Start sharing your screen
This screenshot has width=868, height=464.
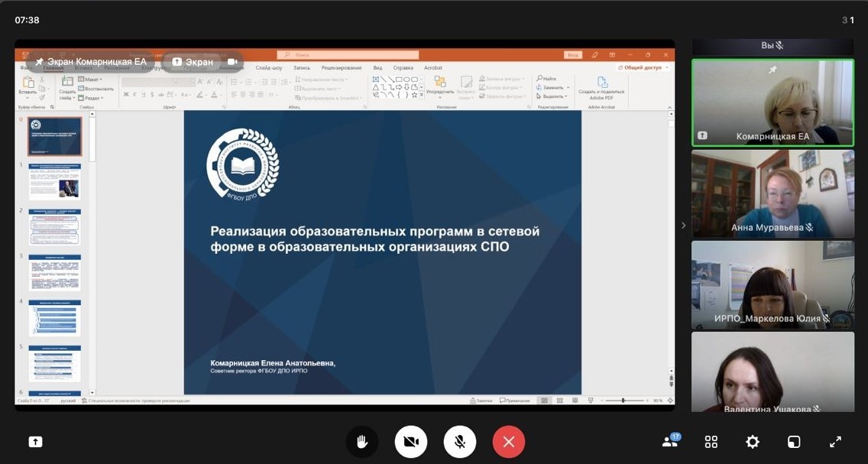tap(35, 442)
